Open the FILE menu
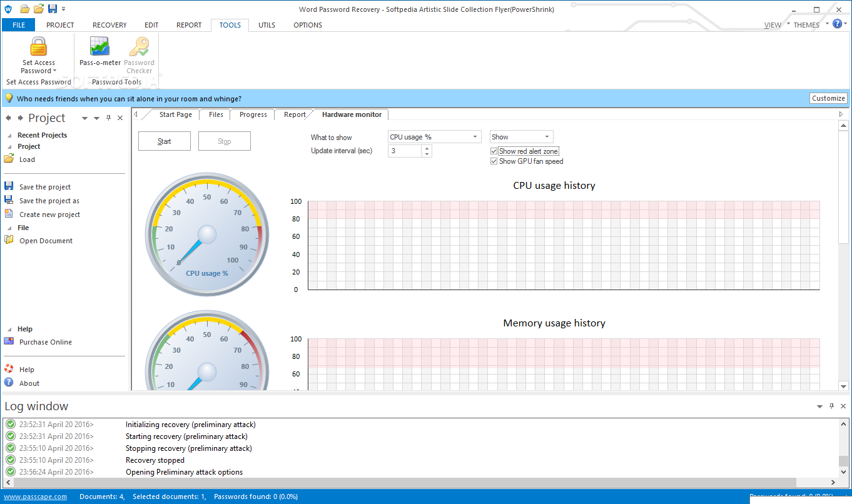Viewport: 852px width, 504px height. point(19,25)
